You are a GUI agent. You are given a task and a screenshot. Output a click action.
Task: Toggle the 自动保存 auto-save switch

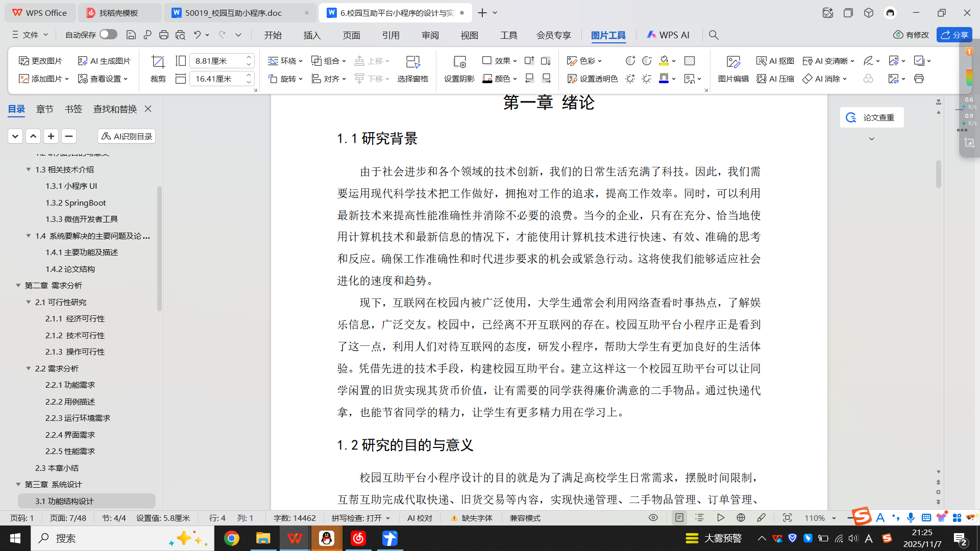click(x=108, y=34)
